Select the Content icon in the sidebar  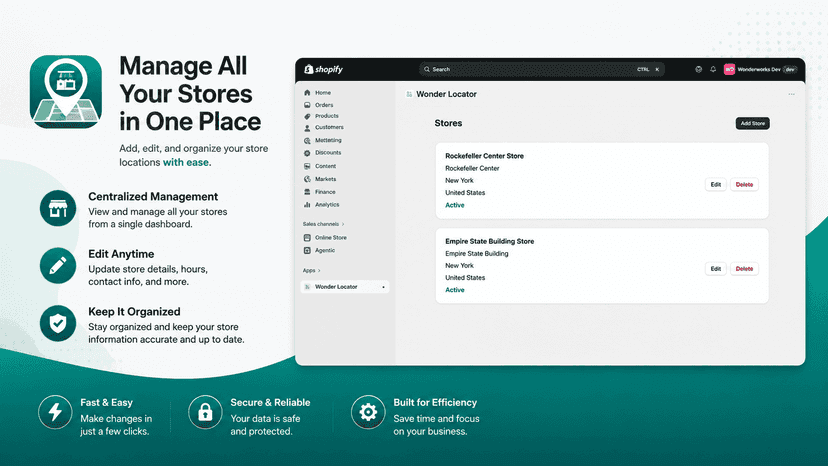click(x=307, y=166)
